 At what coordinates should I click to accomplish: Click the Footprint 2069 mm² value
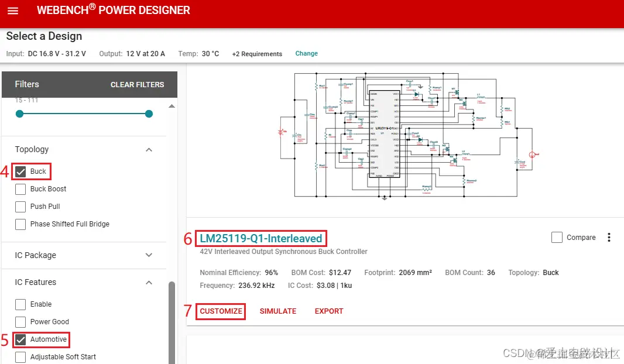tap(415, 273)
